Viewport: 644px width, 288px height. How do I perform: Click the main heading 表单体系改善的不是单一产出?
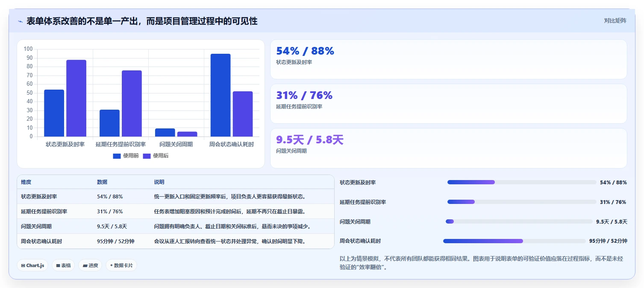pos(142,21)
